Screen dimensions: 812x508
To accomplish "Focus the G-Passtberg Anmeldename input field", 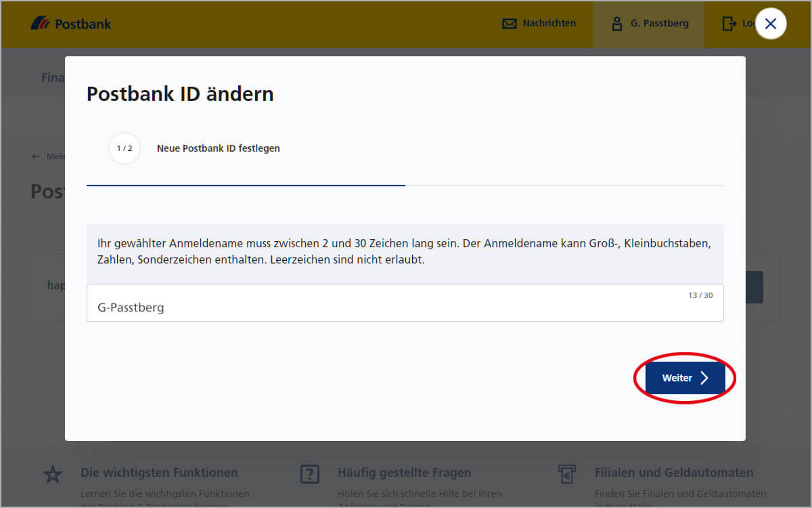I will (x=405, y=303).
